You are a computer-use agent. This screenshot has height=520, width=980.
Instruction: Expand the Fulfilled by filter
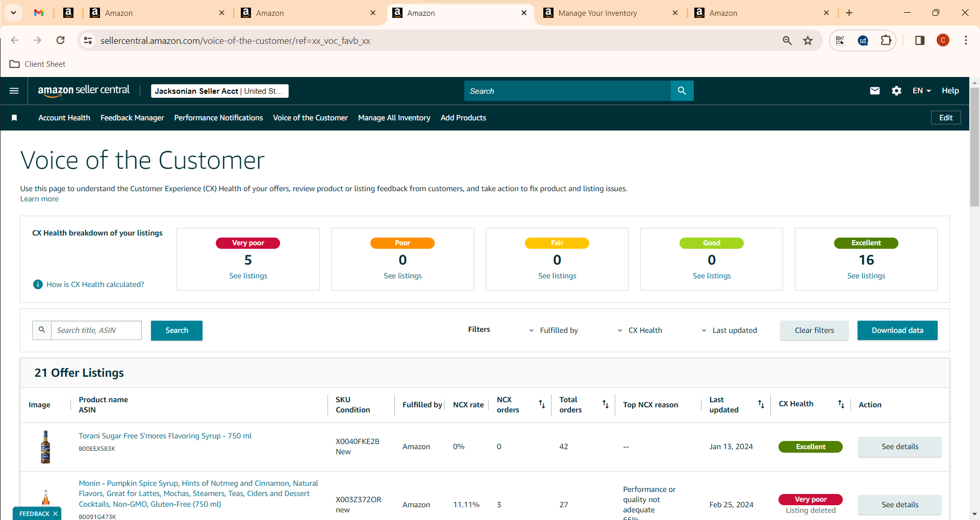click(x=554, y=330)
